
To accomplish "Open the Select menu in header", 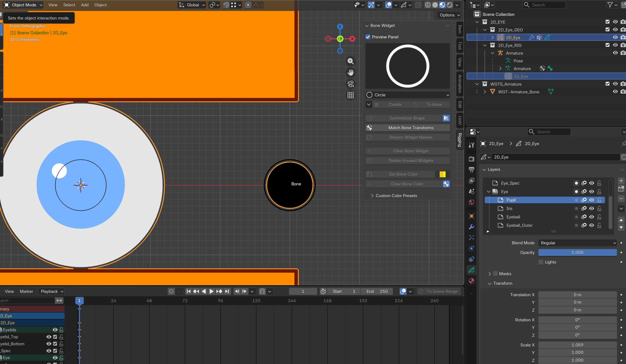I will (69, 5).
